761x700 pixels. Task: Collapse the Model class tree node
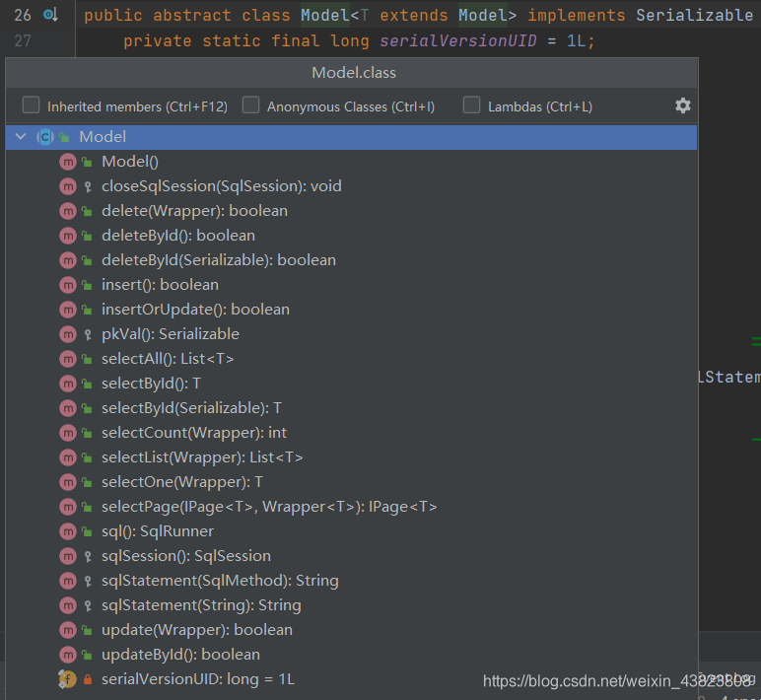pos(21,137)
